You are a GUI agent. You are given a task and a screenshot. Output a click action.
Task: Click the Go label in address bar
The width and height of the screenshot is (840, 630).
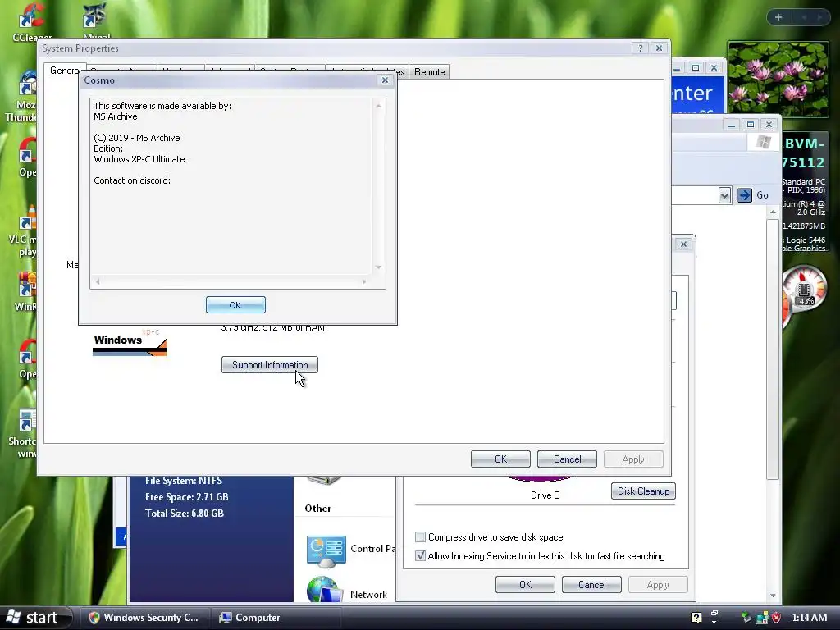(762, 195)
